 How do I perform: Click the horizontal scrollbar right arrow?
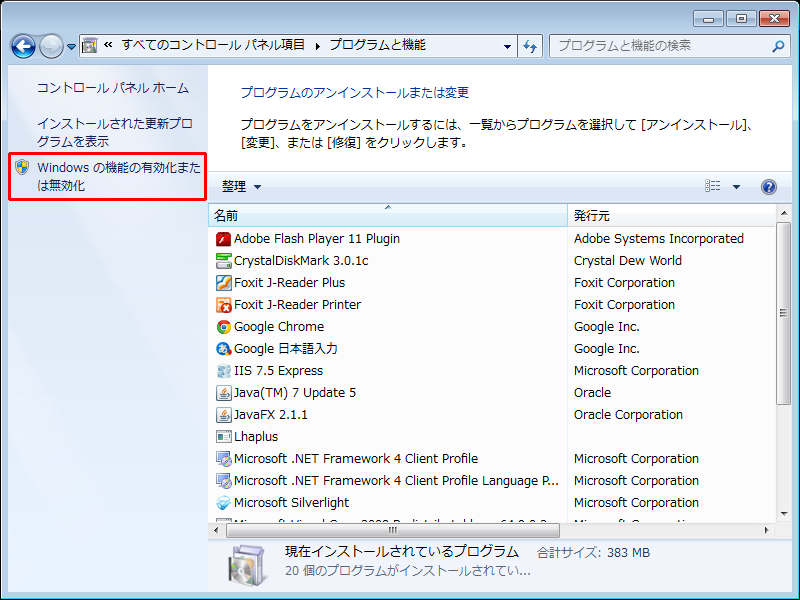[x=766, y=530]
